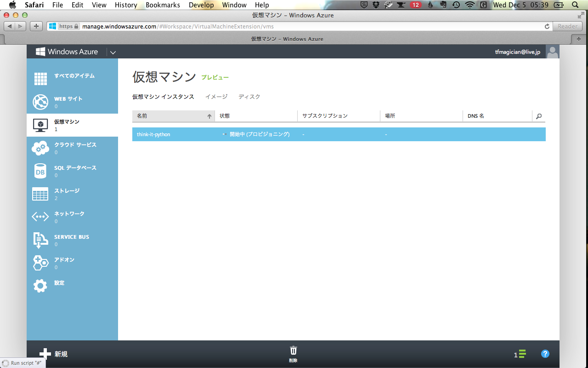Select the WEB サイト globe icon

(40, 102)
